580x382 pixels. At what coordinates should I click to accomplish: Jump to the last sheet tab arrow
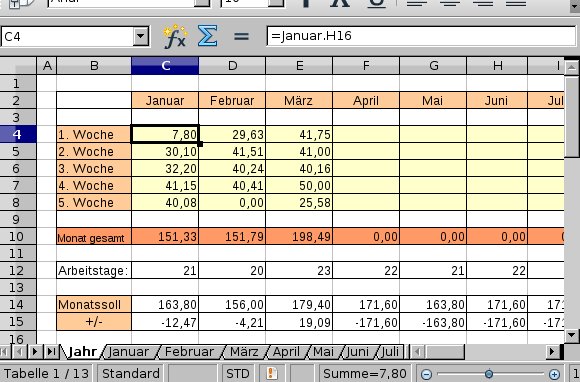click(x=51, y=351)
